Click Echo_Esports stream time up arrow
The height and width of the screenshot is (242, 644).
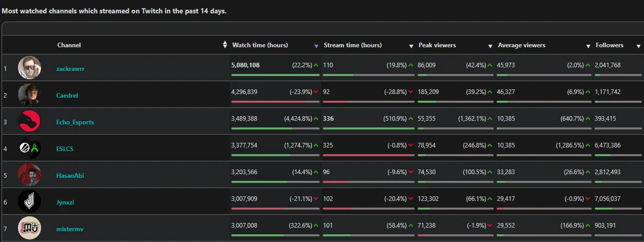(x=411, y=119)
